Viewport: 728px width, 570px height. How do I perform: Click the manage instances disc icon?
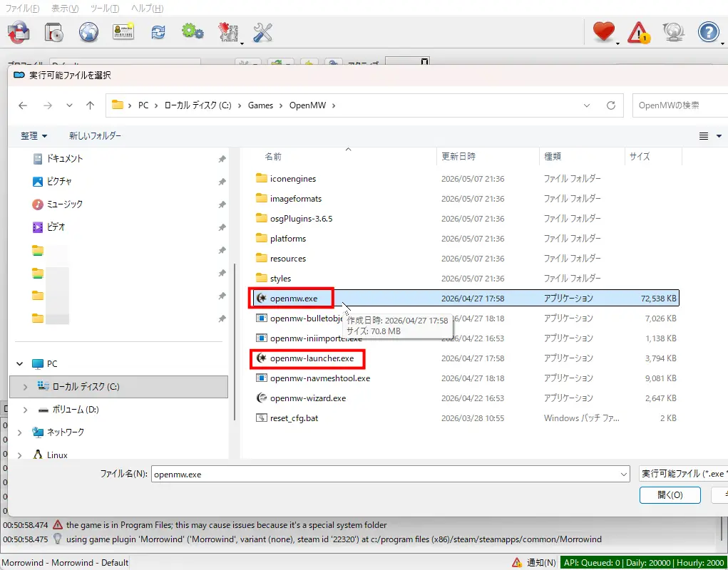[54, 33]
